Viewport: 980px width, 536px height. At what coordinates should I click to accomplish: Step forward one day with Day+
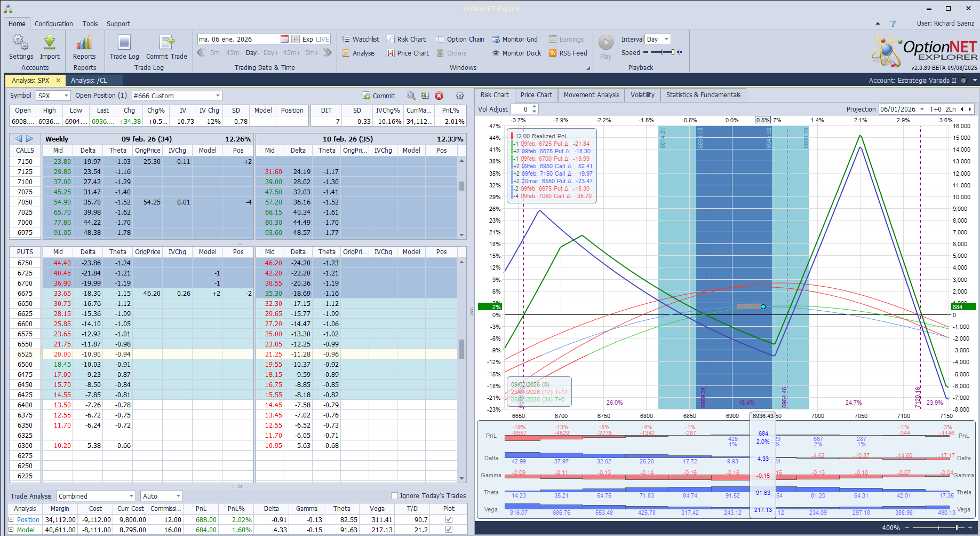pos(271,52)
